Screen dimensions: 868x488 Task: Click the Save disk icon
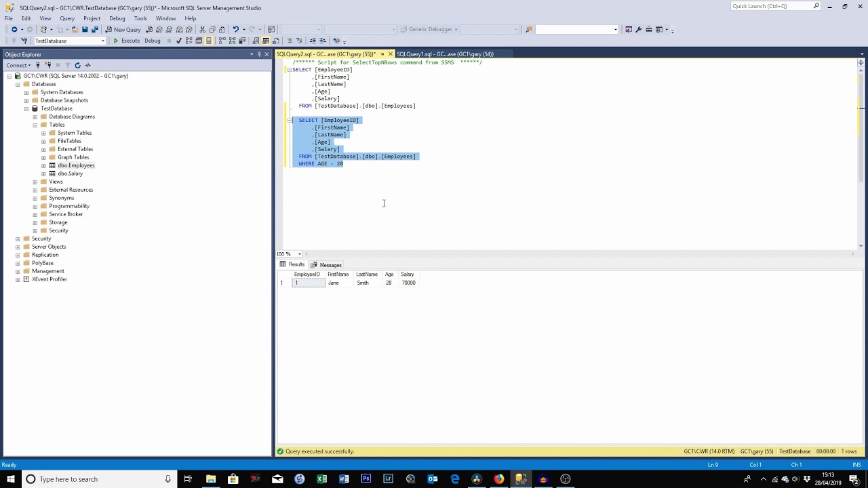tap(85, 29)
